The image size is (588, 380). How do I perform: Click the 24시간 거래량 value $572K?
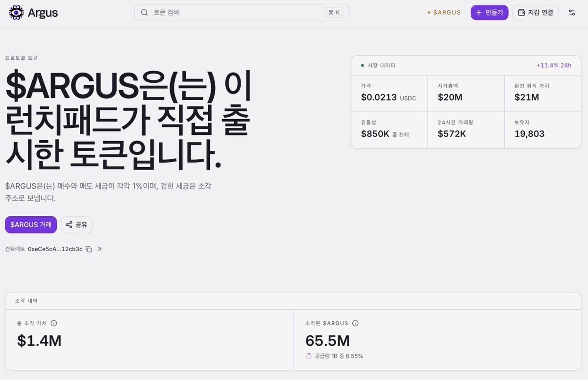pyautogui.click(x=452, y=133)
